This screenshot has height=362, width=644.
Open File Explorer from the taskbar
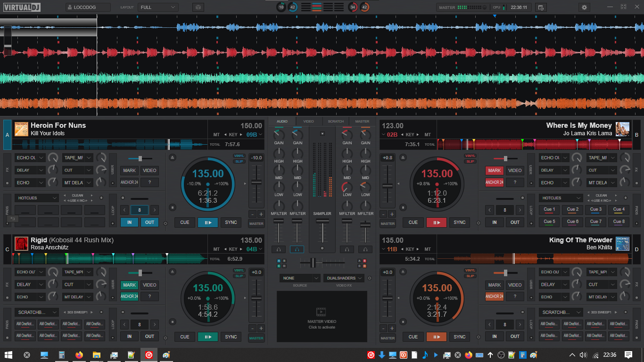pyautogui.click(x=96, y=354)
